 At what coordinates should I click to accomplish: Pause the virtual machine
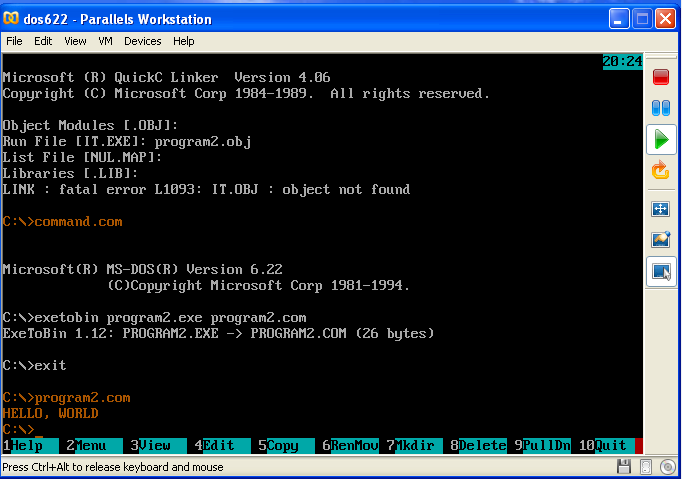(661, 108)
